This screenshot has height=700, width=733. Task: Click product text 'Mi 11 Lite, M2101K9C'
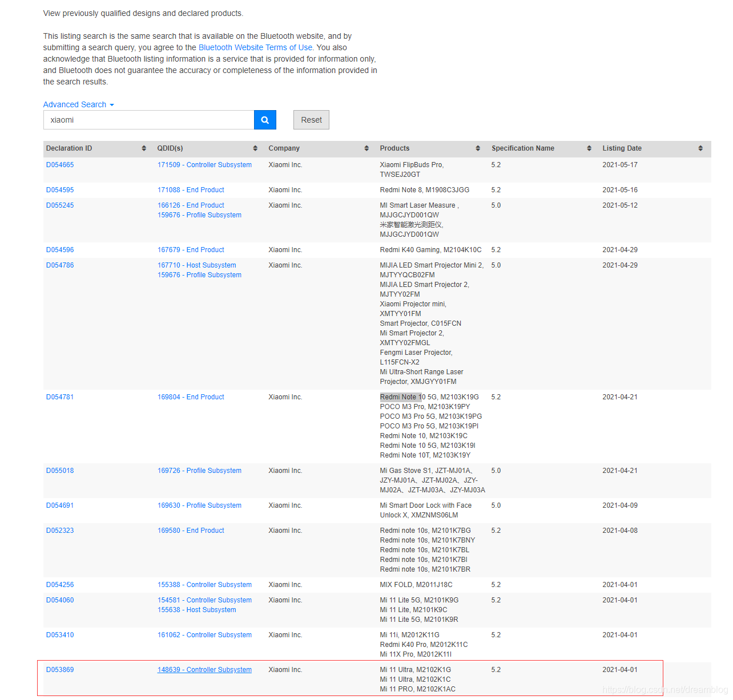pos(413,610)
